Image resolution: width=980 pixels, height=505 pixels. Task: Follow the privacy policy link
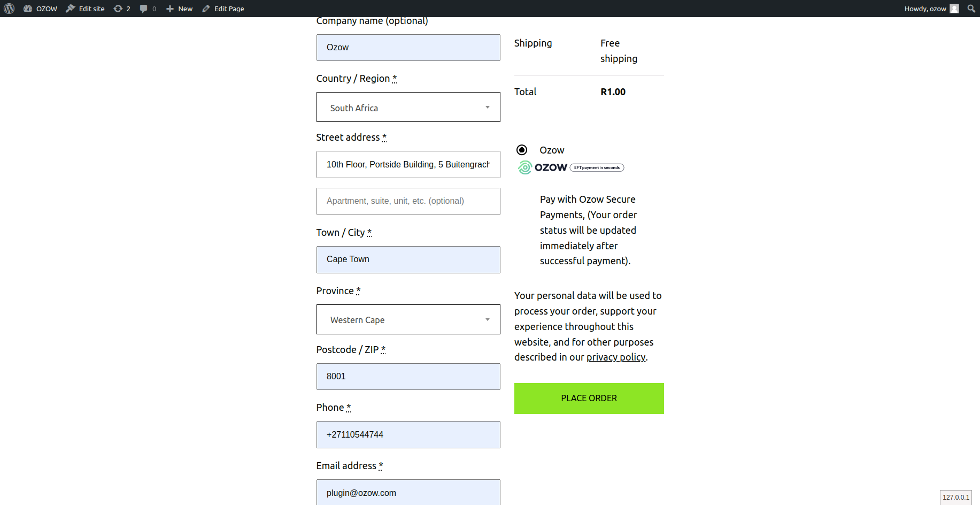[x=616, y=357]
